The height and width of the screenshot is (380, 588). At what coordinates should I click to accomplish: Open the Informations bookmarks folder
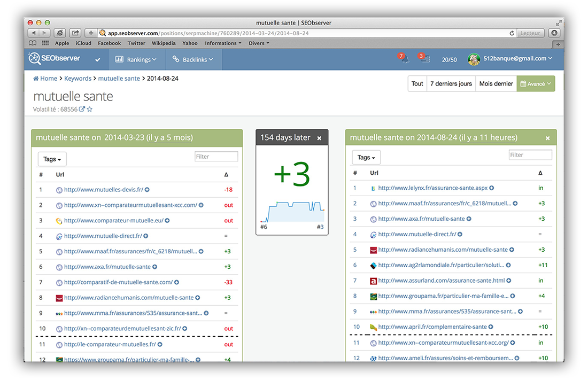[x=223, y=43]
